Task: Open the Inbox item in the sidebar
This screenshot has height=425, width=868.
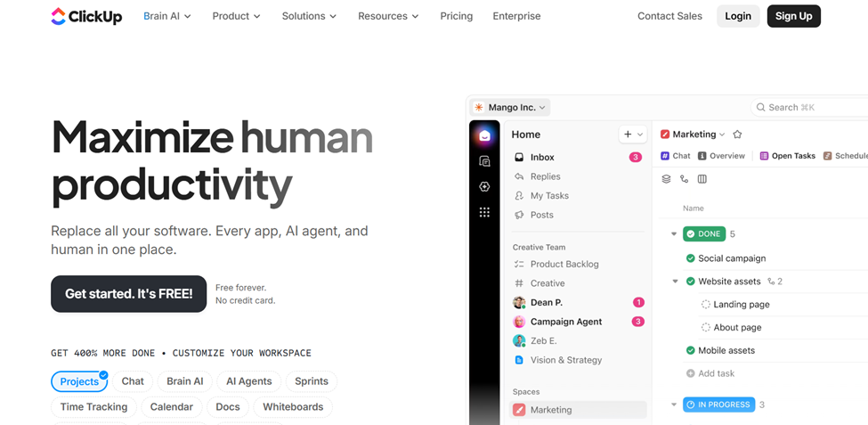Action: coord(542,157)
